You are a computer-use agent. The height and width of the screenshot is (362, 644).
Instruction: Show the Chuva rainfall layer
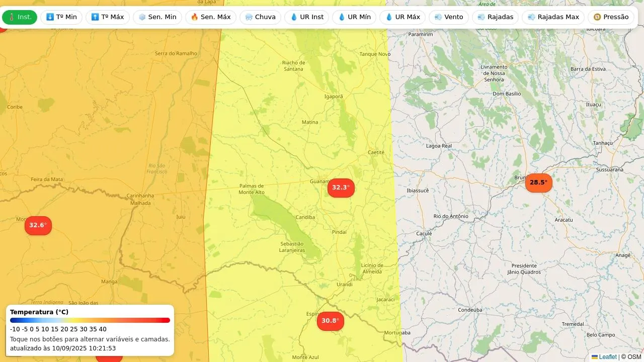pos(260,17)
